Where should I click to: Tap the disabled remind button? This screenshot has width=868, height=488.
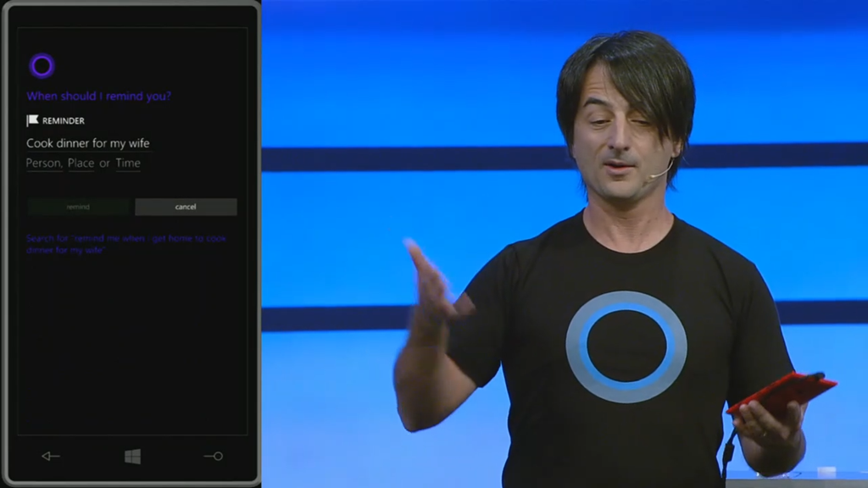78,207
